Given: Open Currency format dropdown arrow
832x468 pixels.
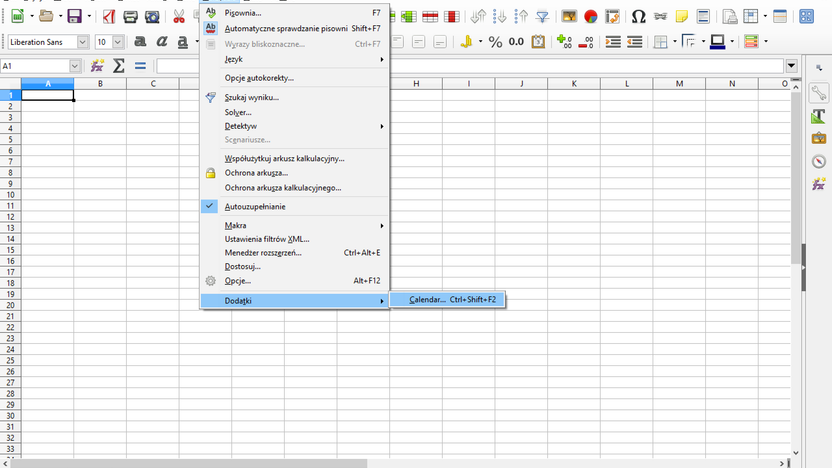Looking at the screenshot, I should (x=481, y=41).
